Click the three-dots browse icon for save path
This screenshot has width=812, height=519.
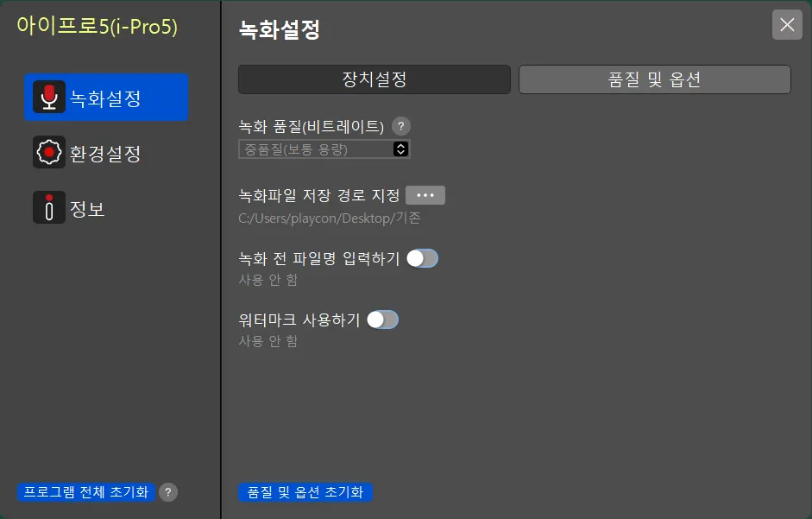tap(425, 195)
